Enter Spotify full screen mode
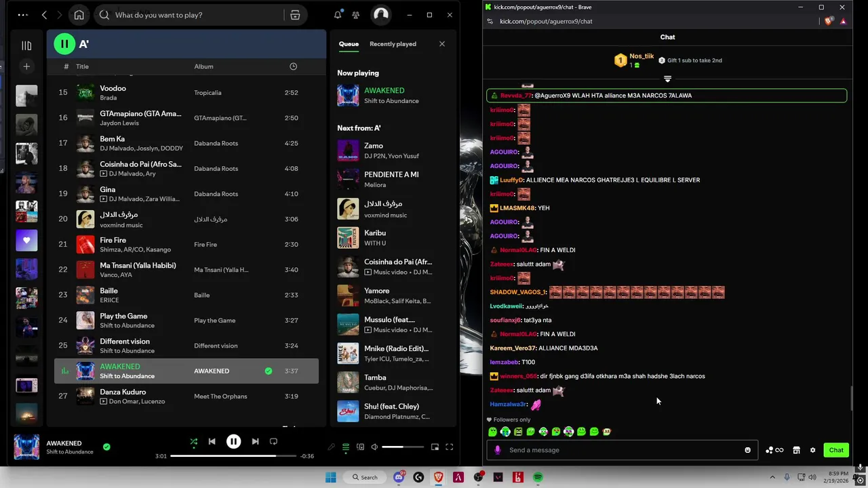This screenshot has width=868, height=488. click(x=449, y=447)
